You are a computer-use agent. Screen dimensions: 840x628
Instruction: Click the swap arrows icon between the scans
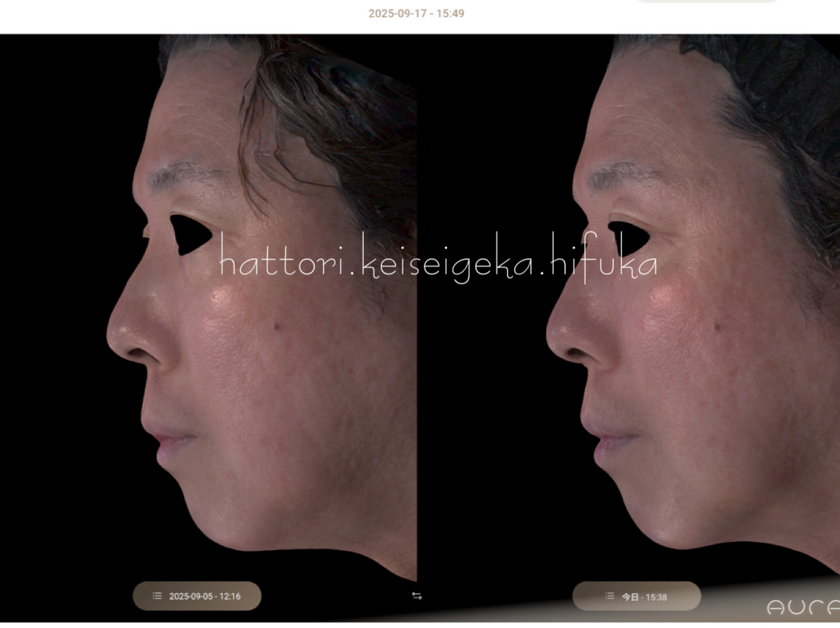point(417,596)
